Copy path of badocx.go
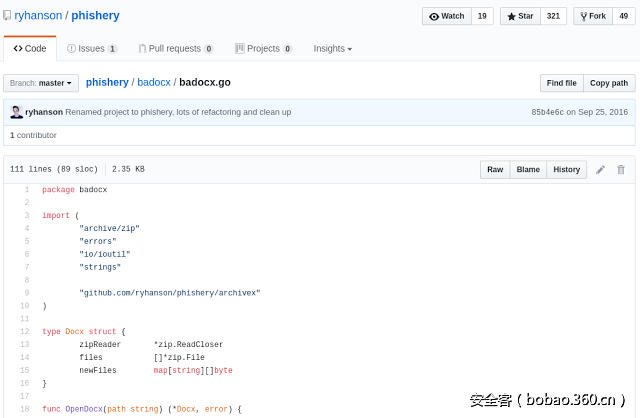The image size is (640, 418). coord(608,83)
